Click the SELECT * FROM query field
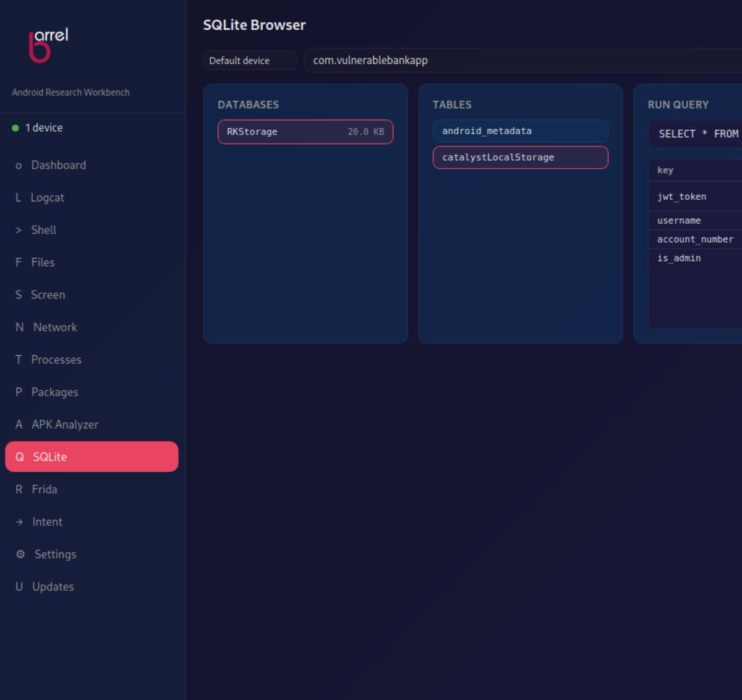Image resolution: width=742 pixels, height=700 pixels. [x=695, y=134]
